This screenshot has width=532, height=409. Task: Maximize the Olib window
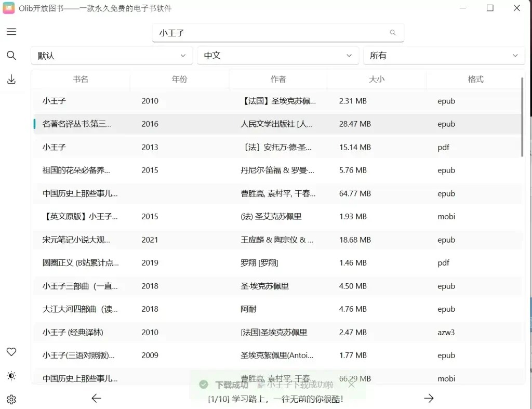pos(490,8)
